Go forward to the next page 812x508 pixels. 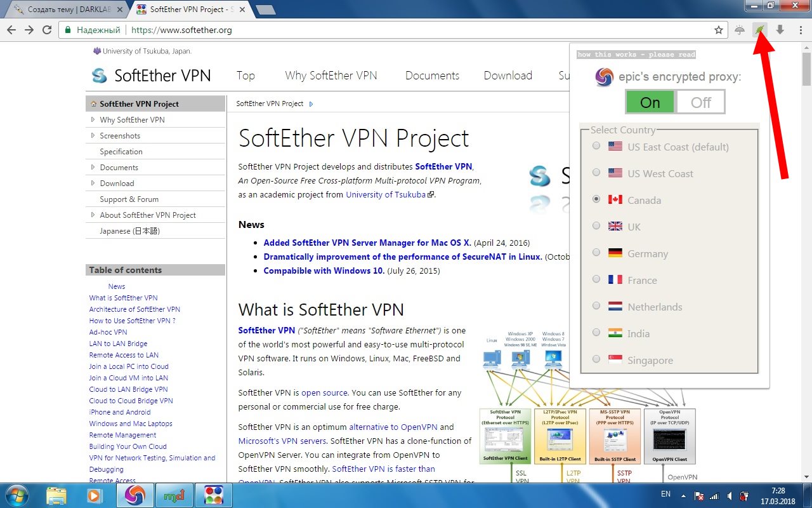[x=29, y=30]
